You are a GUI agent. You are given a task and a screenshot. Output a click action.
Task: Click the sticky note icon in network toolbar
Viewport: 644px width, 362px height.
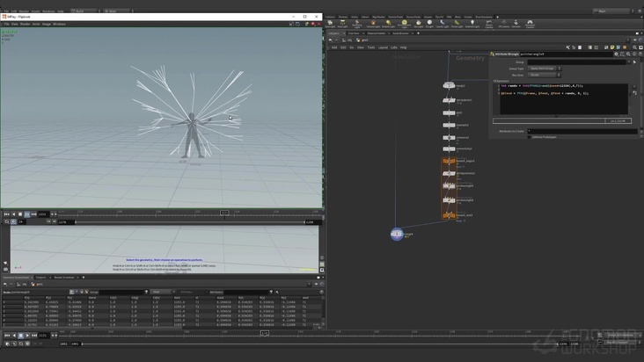point(612,47)
